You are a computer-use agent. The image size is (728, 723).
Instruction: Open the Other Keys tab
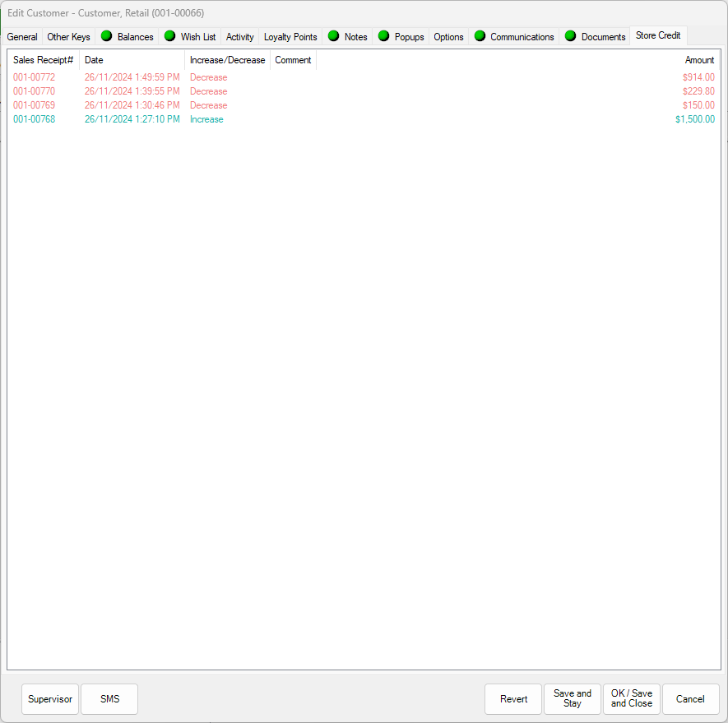point(68,36)
